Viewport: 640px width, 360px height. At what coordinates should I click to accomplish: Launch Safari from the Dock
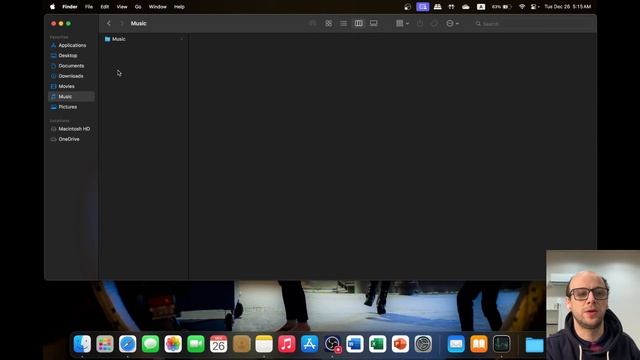[x=128, y=344]
